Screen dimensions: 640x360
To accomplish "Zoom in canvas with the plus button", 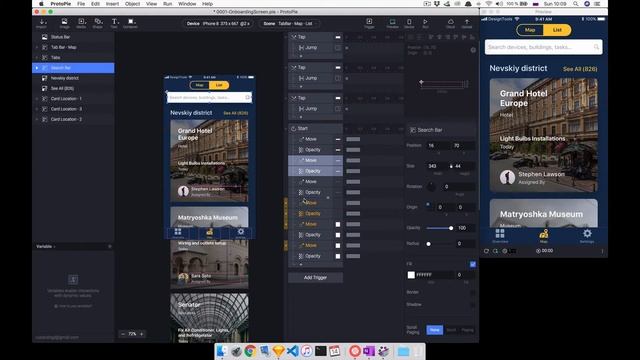I will tap(142, 334).
